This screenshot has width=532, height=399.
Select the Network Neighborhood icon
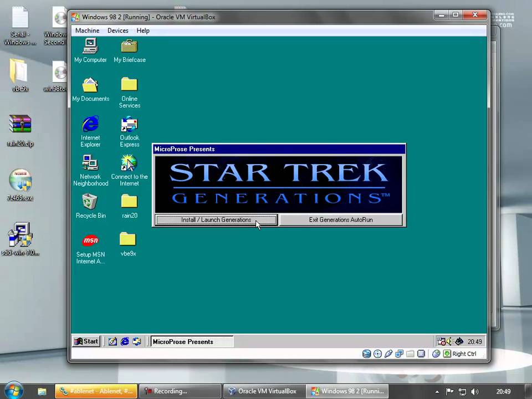90,170
